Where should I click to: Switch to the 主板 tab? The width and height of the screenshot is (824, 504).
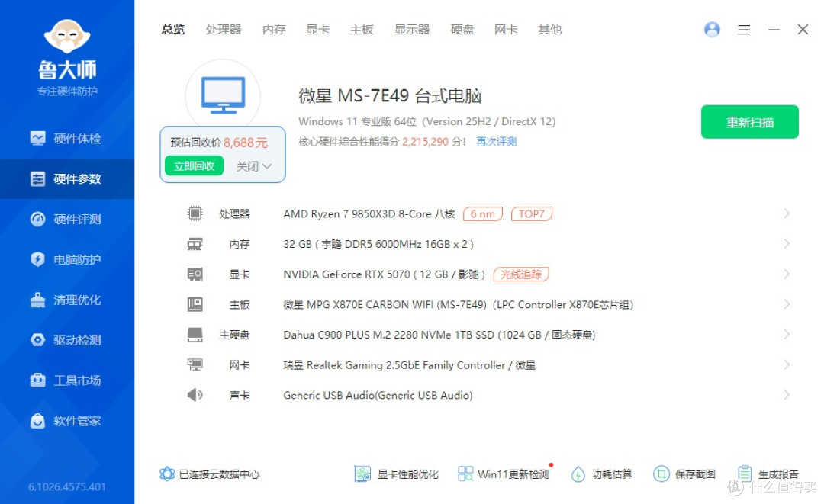pyautogui.click(x=362, y=30)
